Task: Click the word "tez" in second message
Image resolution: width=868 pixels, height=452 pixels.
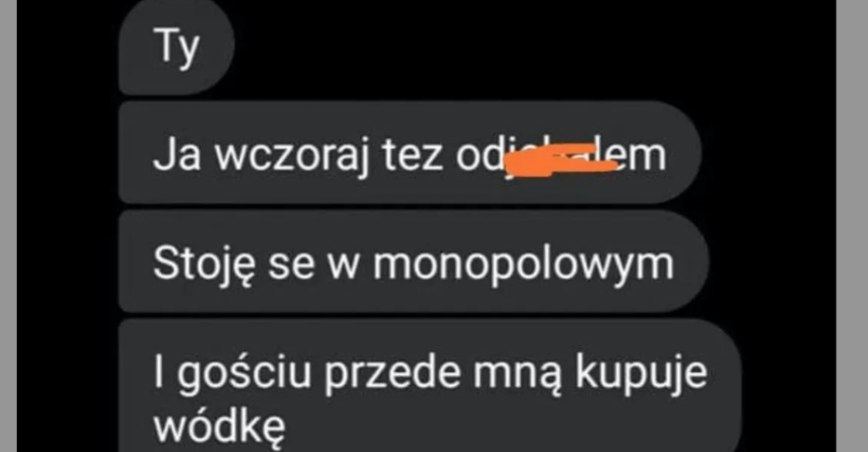Action: (412, 157)
